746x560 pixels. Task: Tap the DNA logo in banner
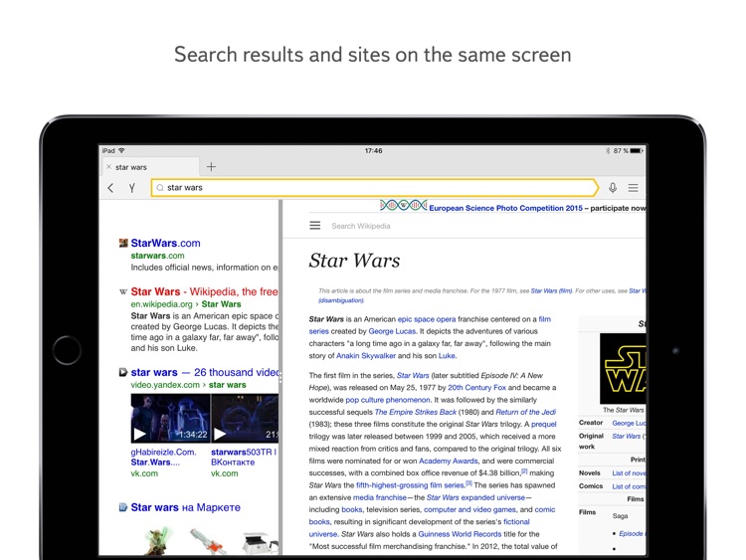click(404, 206)
